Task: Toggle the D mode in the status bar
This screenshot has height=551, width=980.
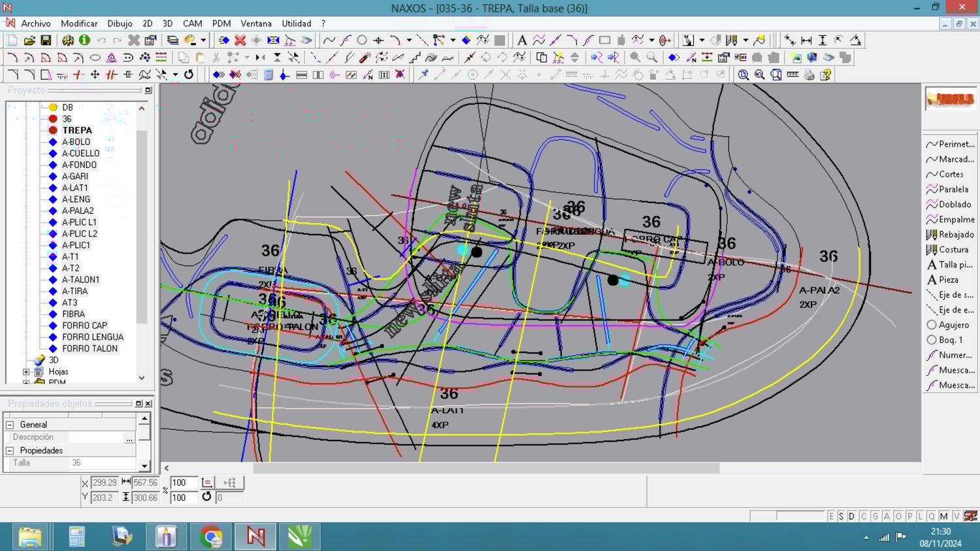Action: pos(852,516)
